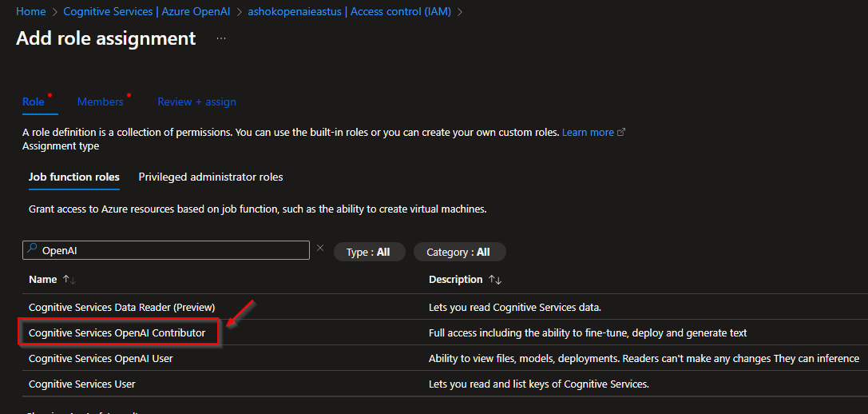Select the Cognitive Services User role
The image size is (868, 414).
click(x=82, y=384)
